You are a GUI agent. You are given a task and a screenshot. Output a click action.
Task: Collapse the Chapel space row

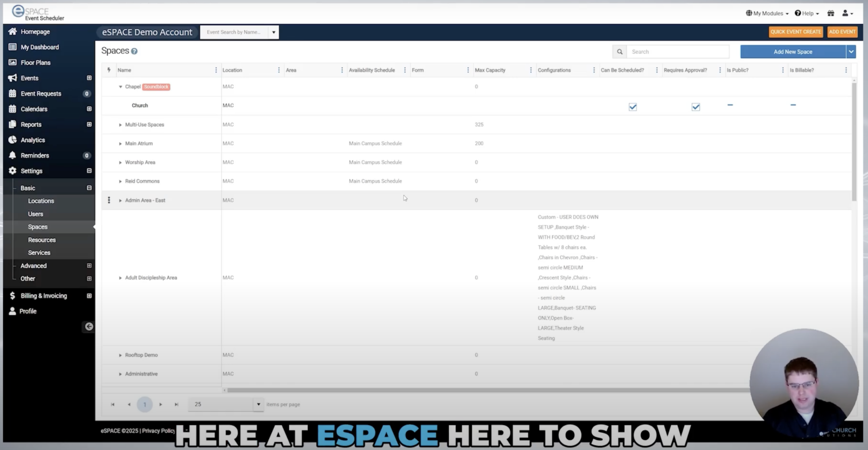coord(121,87)
